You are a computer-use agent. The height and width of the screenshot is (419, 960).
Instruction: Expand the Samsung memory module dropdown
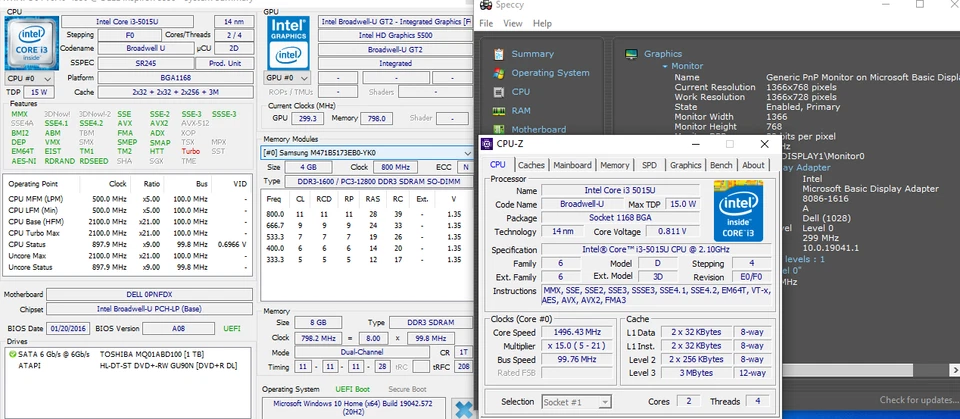coord(467,153)
